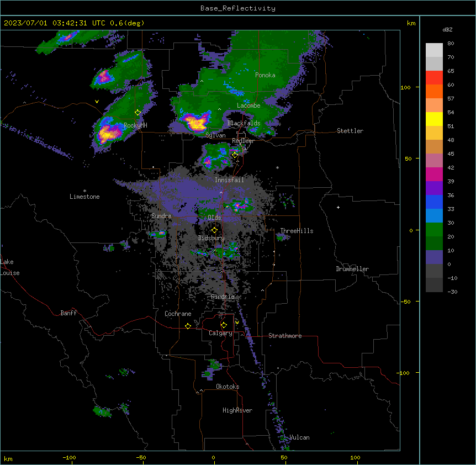Click the bottom axis tick labeled 0
The width and height of the screenshot is (476, 465).
[x=213, y=458]
